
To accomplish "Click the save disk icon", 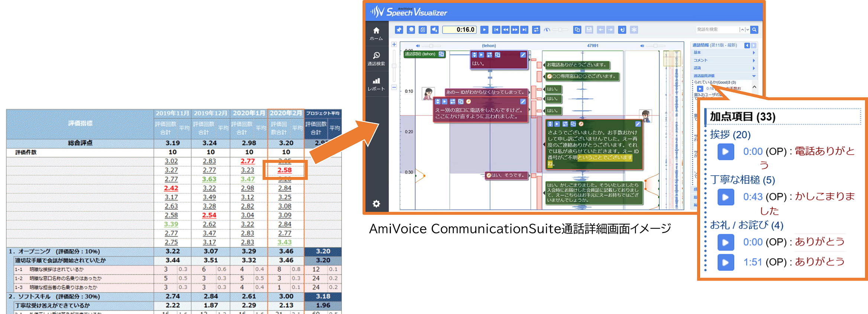I will (x=589, y=30).
